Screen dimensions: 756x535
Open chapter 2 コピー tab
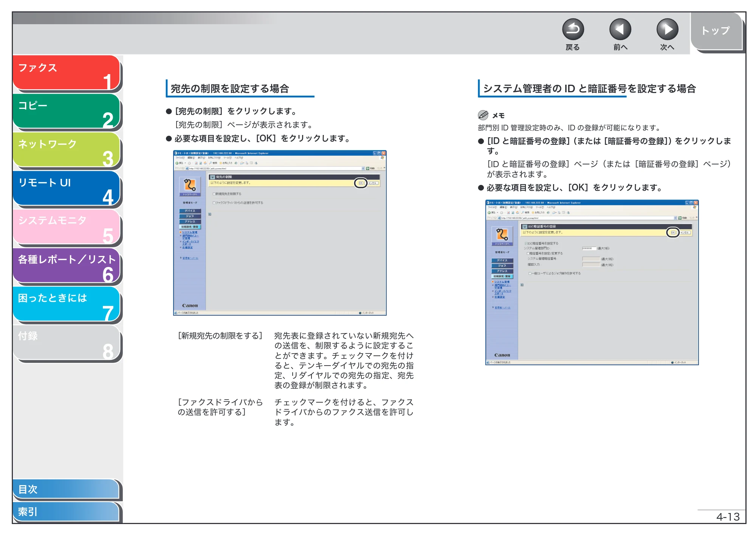click(66, 112)
